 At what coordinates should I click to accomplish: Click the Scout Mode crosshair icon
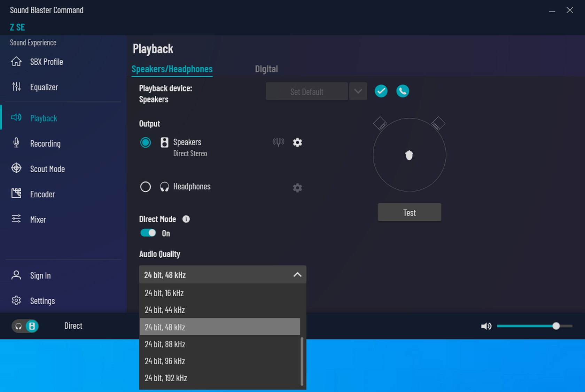(x=16, y=168)
